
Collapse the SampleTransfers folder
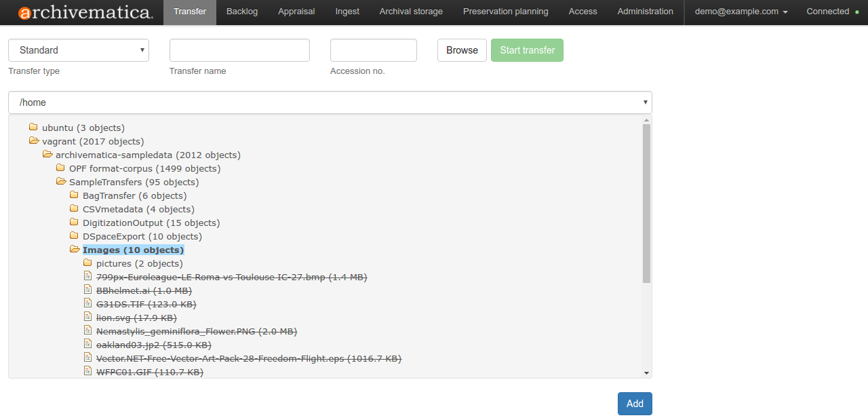click(x=60, y=182)
